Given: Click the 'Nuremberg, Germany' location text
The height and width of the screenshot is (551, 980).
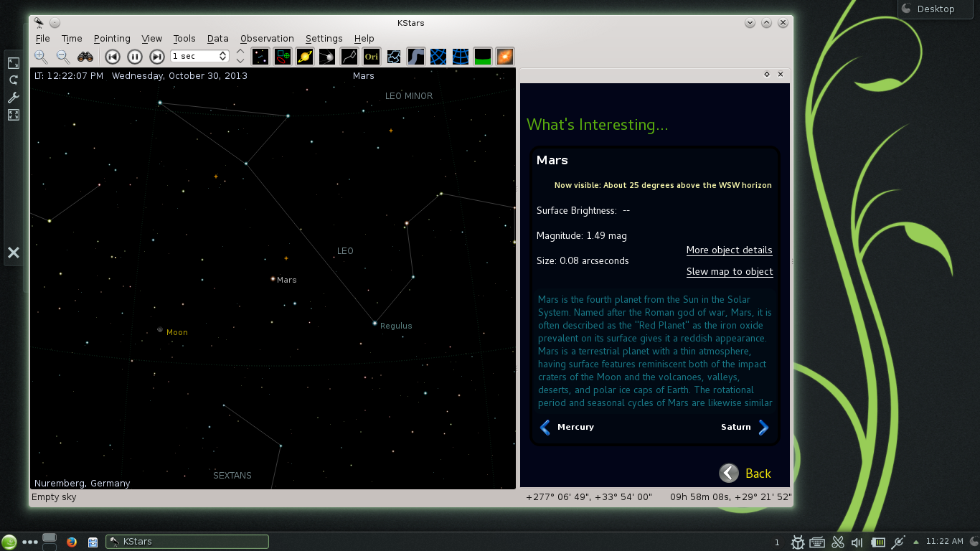Looking at the screenshot, I should (x=83, y=484).
